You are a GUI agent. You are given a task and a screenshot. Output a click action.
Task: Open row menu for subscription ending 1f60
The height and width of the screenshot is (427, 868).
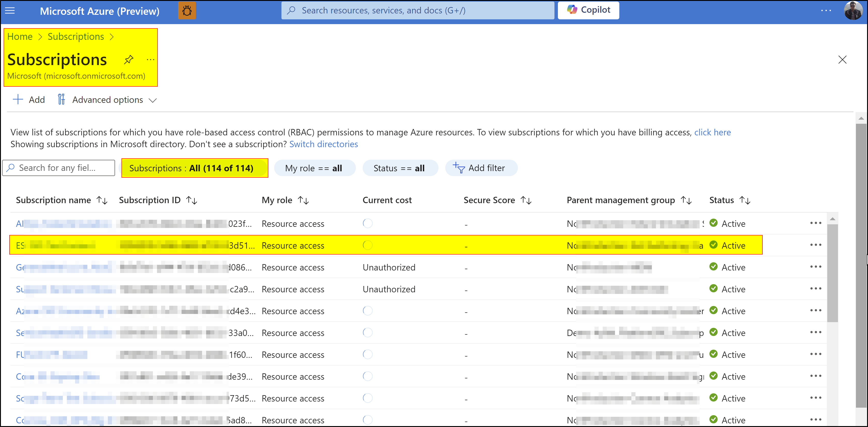(x=815, y=354)
